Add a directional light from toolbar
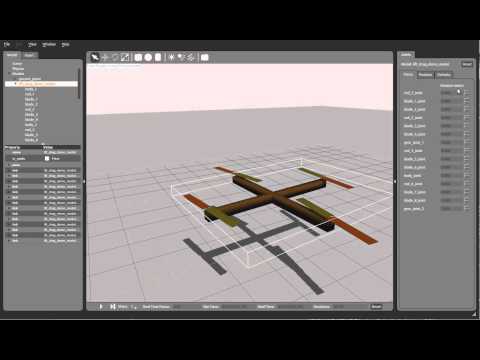The height and width of the screenshot is (360, 480). pyautogui.click(x=191, y=57)
